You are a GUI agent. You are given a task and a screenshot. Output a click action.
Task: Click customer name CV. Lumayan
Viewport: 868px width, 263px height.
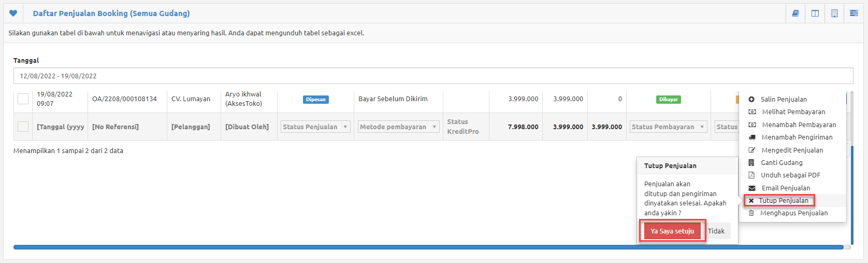click(x=191, y=99)
